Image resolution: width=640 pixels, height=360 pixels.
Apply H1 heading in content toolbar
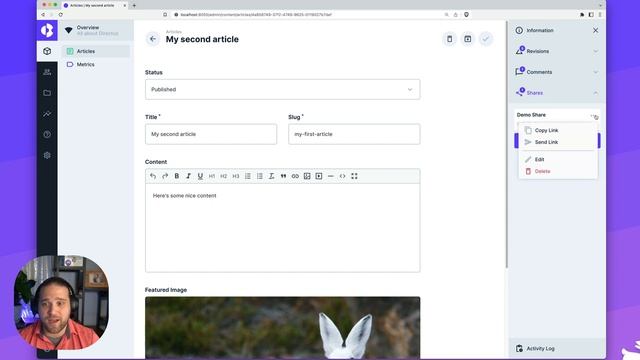point(212,176)
